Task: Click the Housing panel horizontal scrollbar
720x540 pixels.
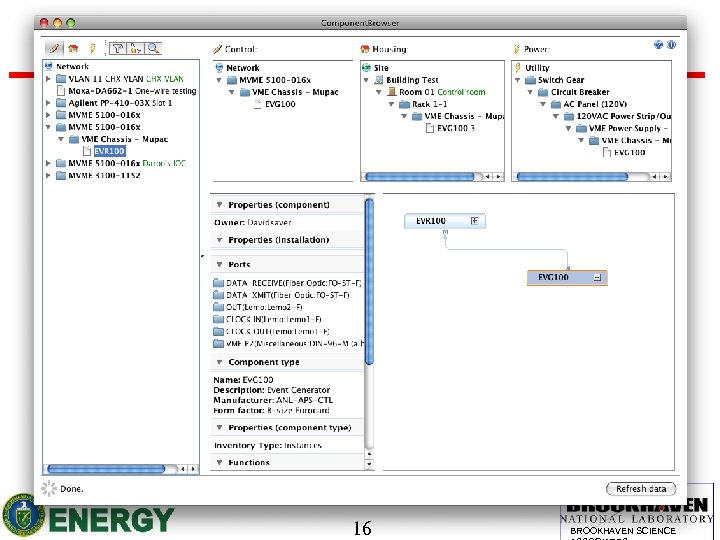Action: click(x=419, y=176)
